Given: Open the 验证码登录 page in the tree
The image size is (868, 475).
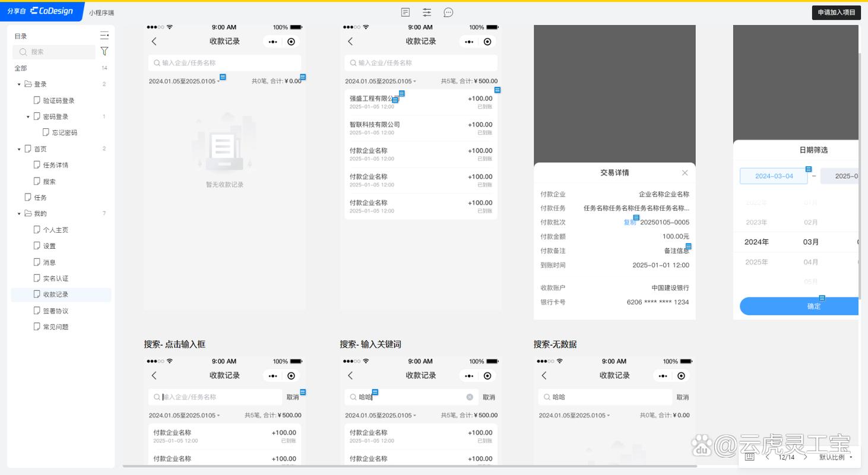Looking at the screenshot, I should (59, 101).
